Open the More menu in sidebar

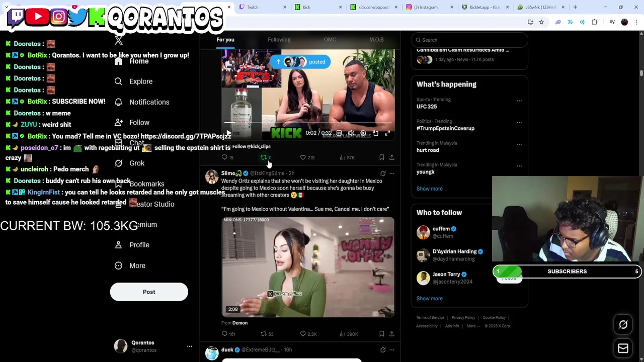pyautogui.click(x=130, y=265)
